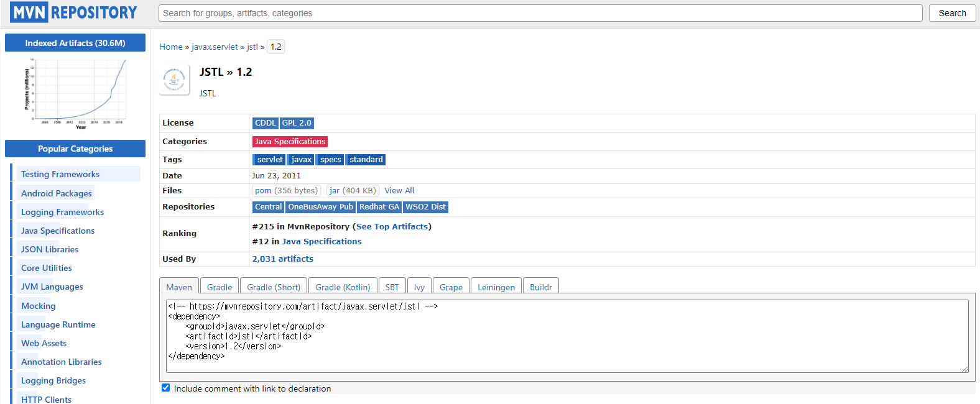Open Logging Bridges category
Viewport: 980px width, 404px height.
coord(53,380)
